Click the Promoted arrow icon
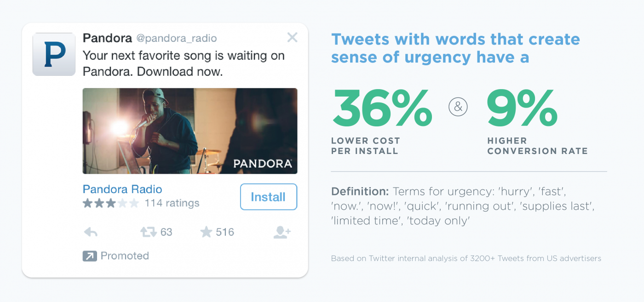Viewport: 644px width, 302px height. (90, 256)
